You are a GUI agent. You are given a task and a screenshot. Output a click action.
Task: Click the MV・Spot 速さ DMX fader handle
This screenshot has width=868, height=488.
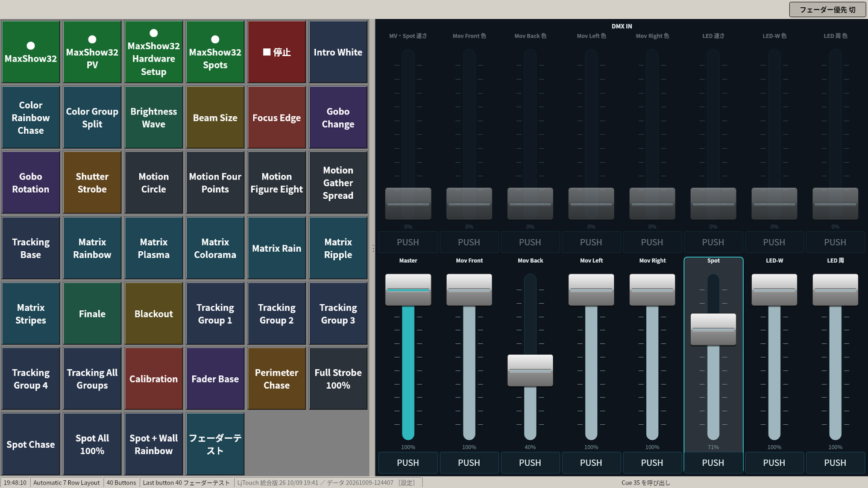click(x=408, y=204)
